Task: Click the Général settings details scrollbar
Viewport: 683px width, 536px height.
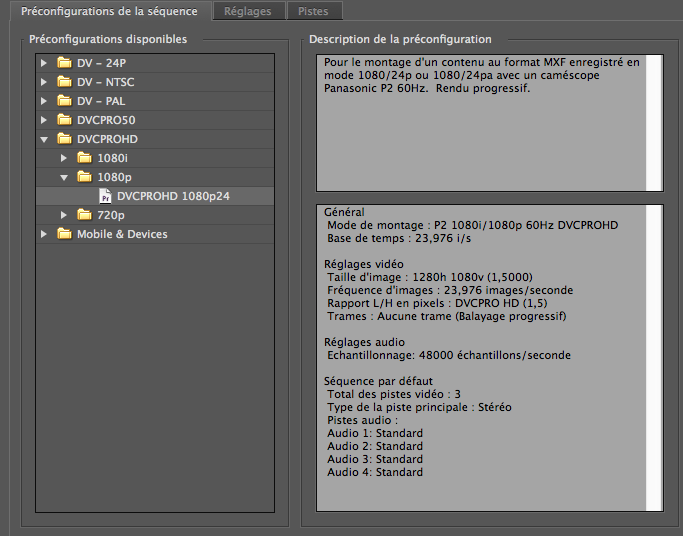Action: tap(654, 358)
